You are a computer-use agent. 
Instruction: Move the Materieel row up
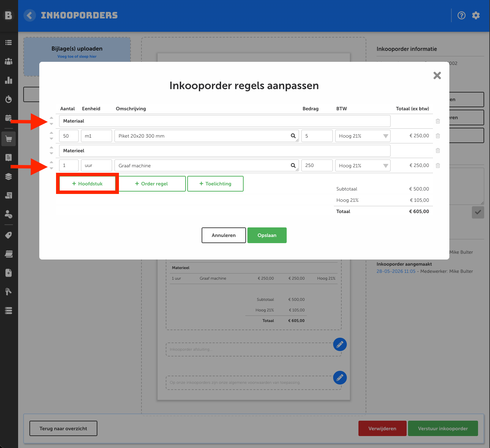pyautogui.click(x=51, y=147)
